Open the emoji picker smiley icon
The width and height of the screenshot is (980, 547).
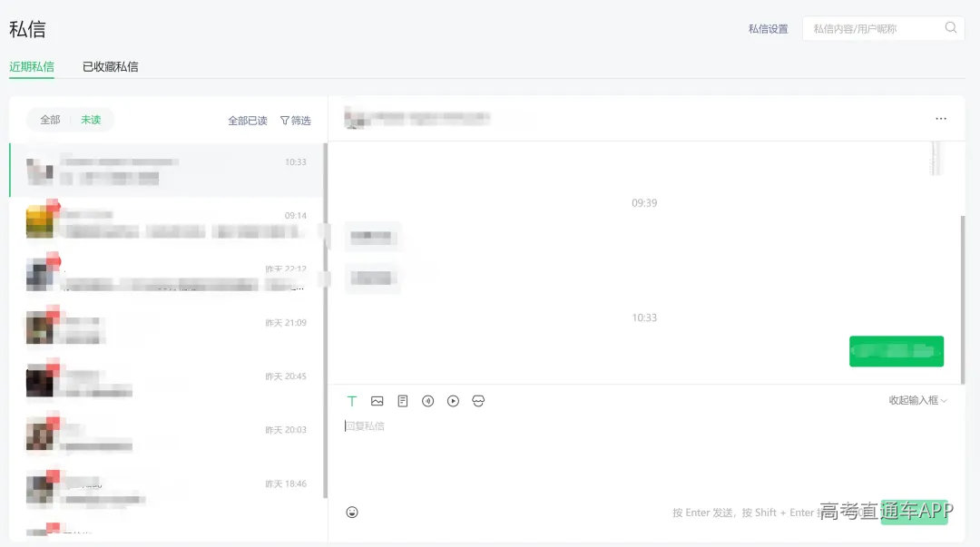pyautogui.click(x=352, y=513)
